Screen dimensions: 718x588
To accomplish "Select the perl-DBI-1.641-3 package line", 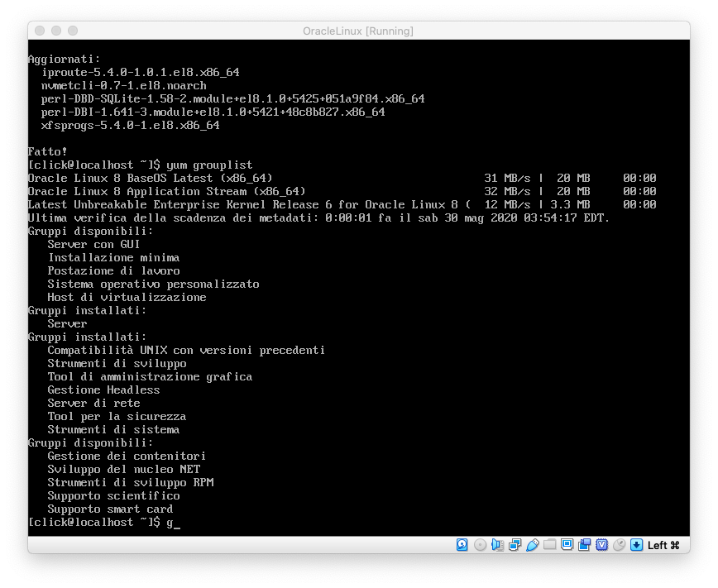I will [213, 112].
